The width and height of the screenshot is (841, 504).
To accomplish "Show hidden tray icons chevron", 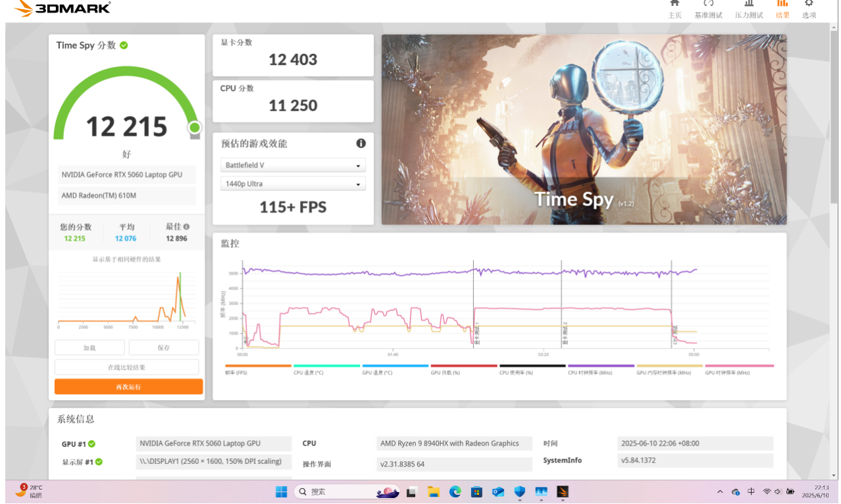I will (720, 491).
